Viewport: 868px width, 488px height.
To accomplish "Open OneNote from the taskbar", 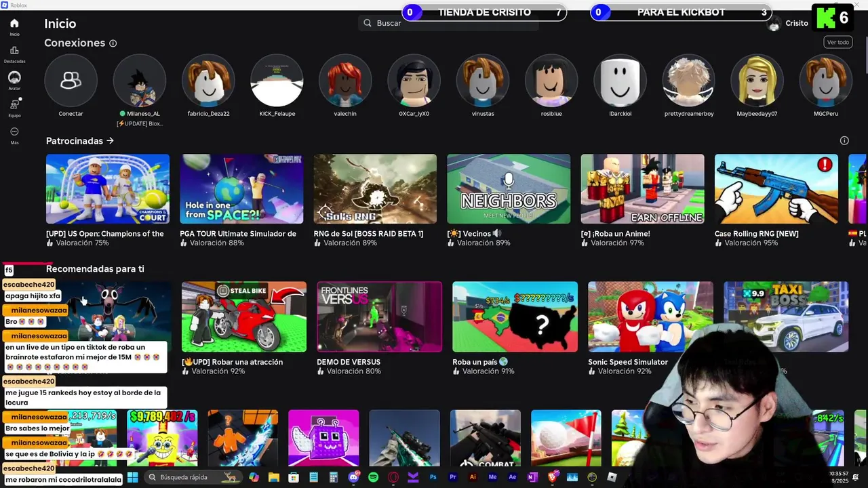I will tap(532, 477).
